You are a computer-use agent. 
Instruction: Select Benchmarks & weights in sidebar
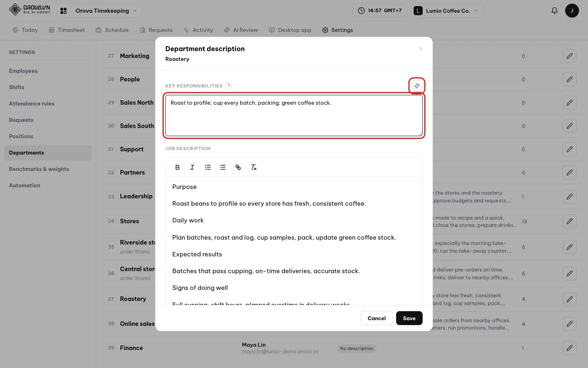tap(48, 169)
